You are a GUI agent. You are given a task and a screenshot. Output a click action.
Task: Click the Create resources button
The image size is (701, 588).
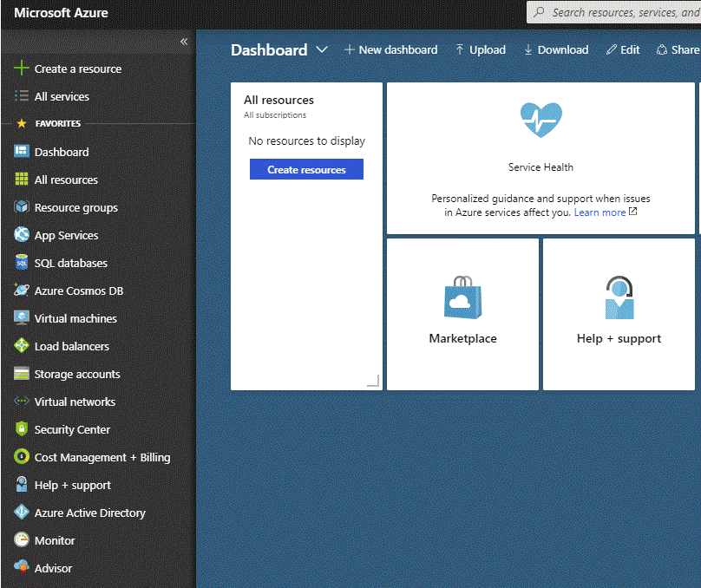[306, 169]
